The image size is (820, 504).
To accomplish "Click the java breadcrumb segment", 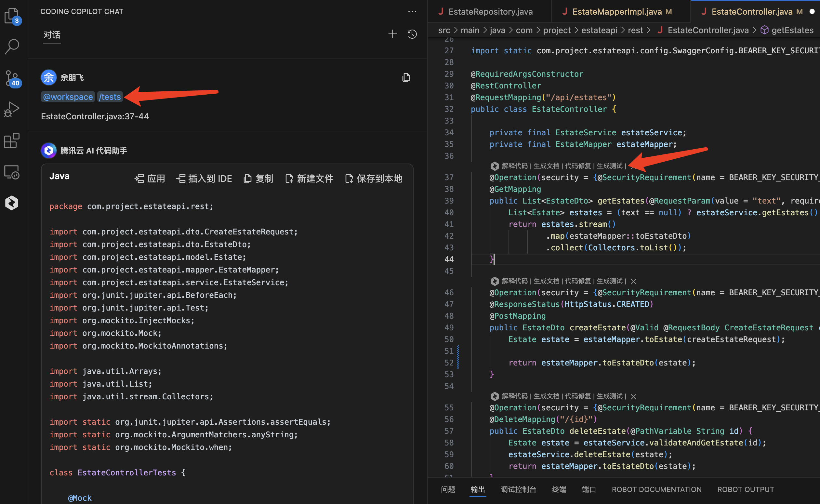I will point(497,30).
